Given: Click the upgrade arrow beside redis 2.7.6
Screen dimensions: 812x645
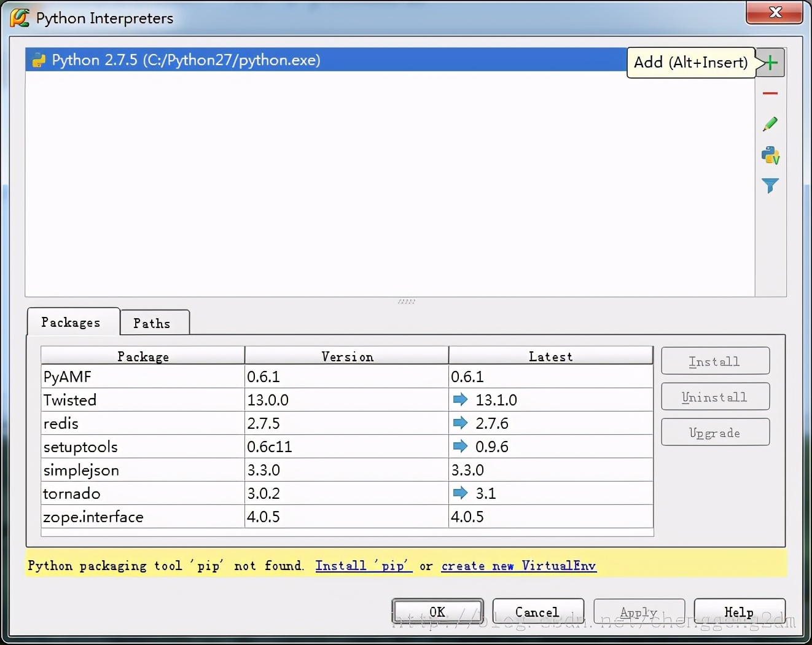Looking at the screenshot, I should point(460,423).
